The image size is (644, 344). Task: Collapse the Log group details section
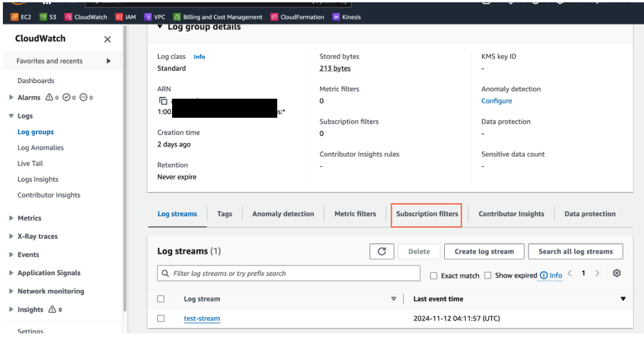coord(161,26)
